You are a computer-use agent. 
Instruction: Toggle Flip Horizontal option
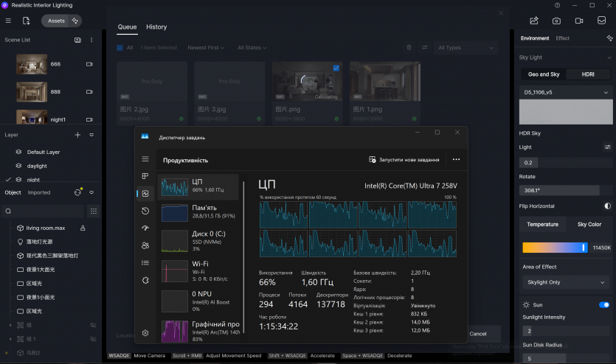point(607,206)
